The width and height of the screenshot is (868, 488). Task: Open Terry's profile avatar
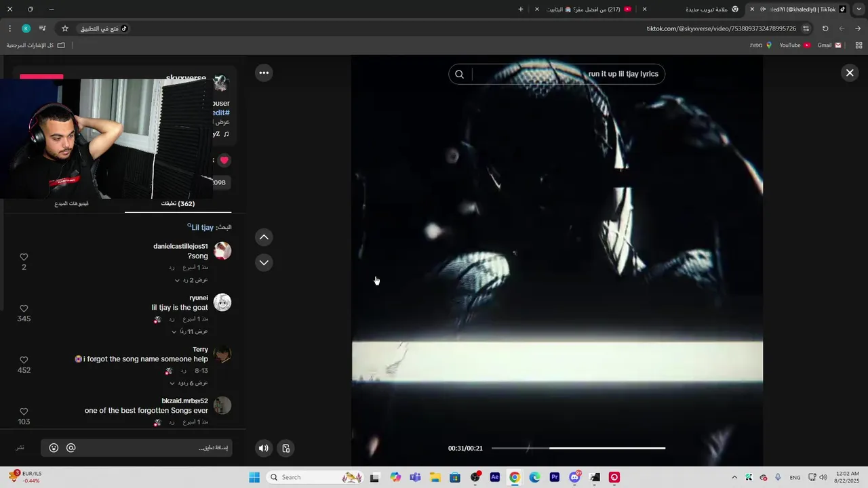(x=222, y=354)
